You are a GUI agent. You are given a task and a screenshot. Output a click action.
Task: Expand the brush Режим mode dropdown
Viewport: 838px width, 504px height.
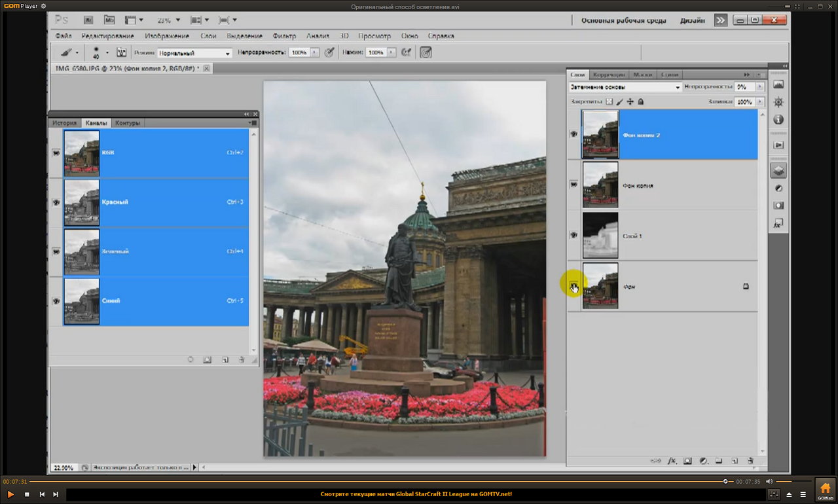(194, 53)
